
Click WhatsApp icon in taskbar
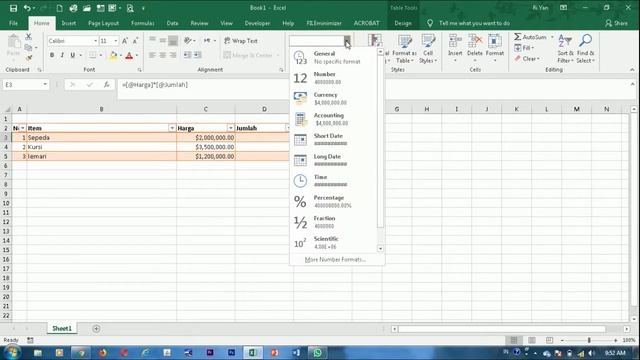pyautogui.click(x=317, y=353)
